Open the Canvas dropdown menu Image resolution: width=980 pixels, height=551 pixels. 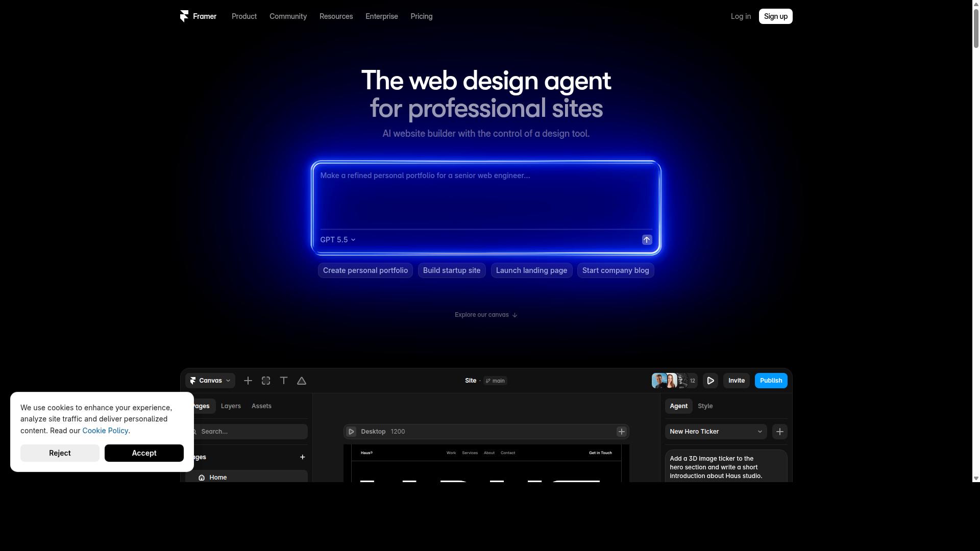(x=210, y=381)
